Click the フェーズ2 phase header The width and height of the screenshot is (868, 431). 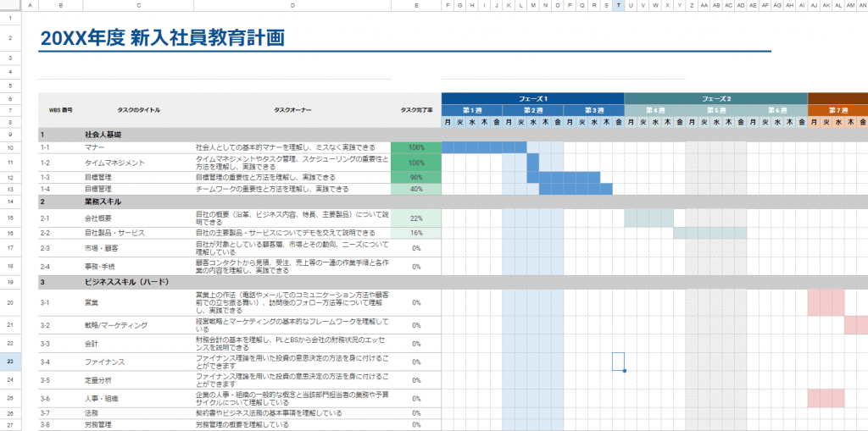tap(716, 98)
